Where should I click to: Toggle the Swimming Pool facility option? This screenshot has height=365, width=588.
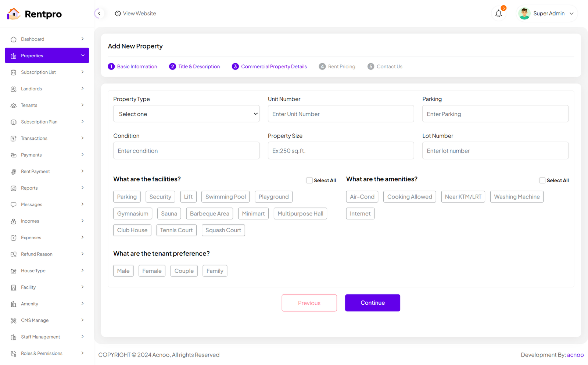pos(225,197)
